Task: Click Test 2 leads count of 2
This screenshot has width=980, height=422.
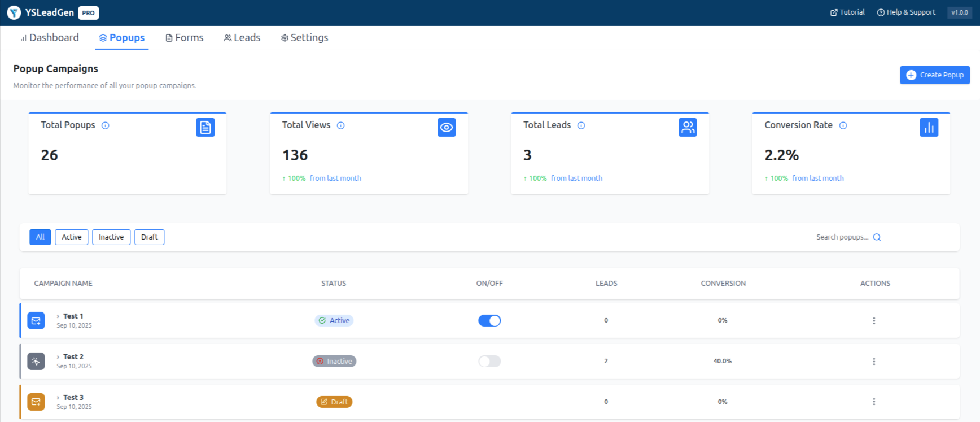Action: pyautogui.click(x=606, y=362)
